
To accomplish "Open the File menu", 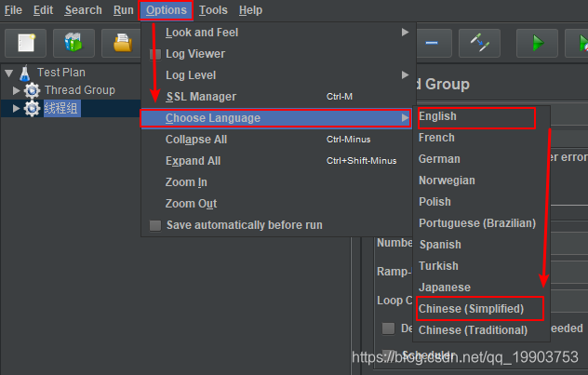I will 13,10.
